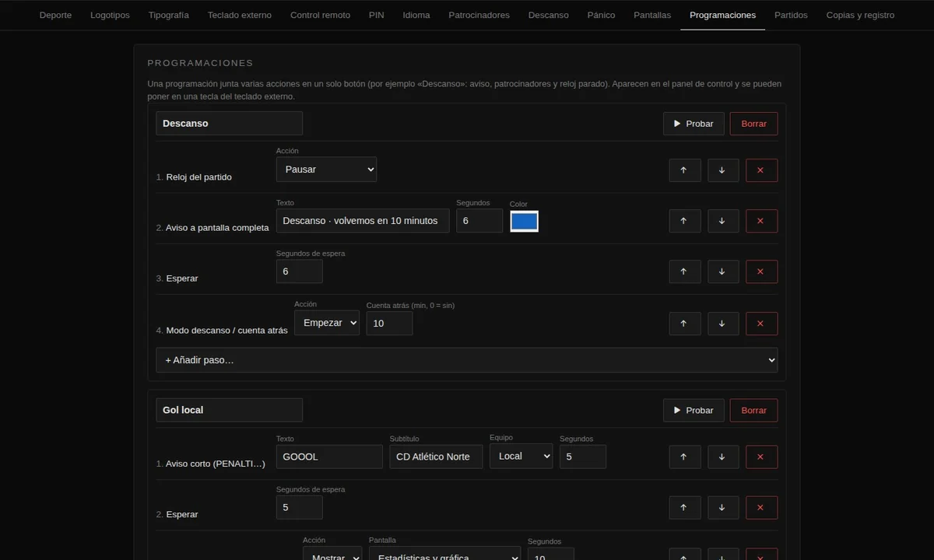Switch to the Logotipos tab
Image resolution: width=934 pixels, height=560 pixels.
110,15
